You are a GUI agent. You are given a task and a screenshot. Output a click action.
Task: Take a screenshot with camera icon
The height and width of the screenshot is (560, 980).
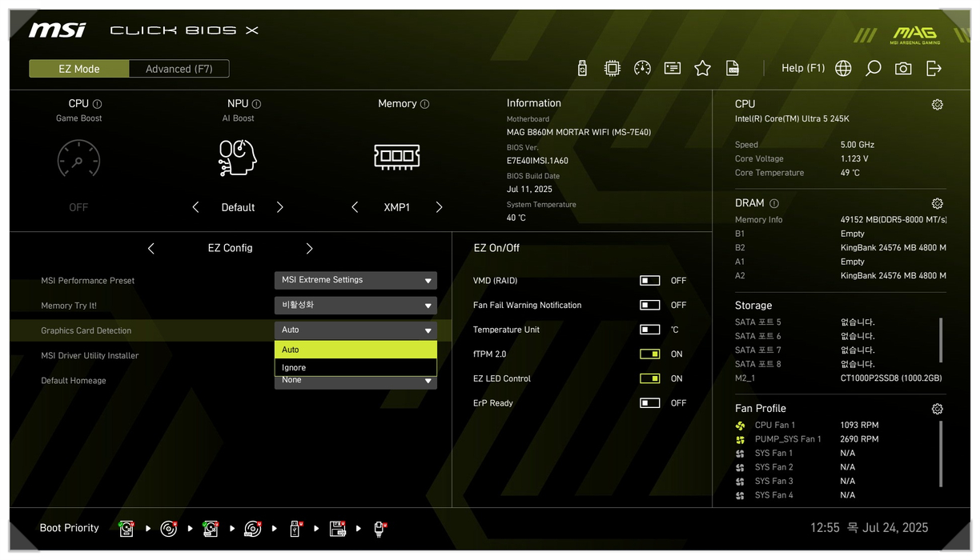(x=903, y=69)
